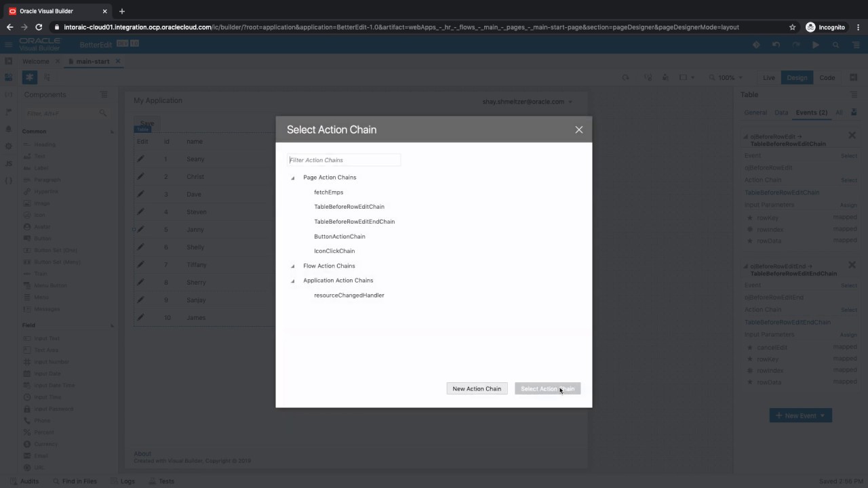This screenshot has width=868, height=488.
Task: Select the fetchEmps action chain
Action: coord(328,192)
